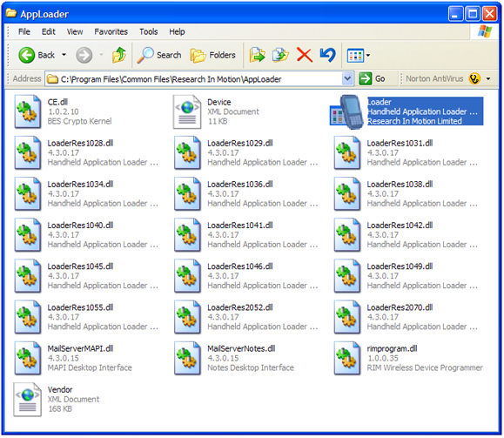The width and height of the screenshot is (504, 438).
Task: Click the AppLoader title bar folder icon
Action: (x=11, y=14)
